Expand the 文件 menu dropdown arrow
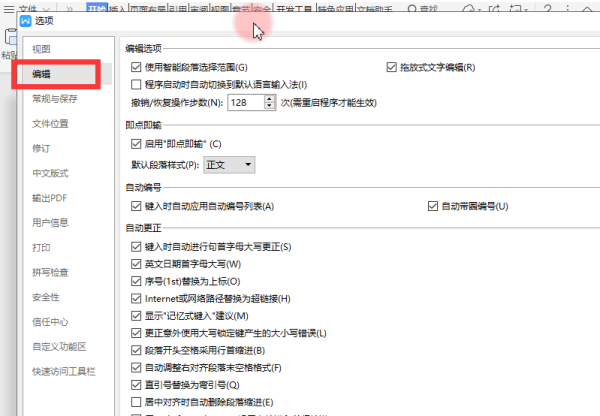600x416 pixels. pyautogui.click(x=46, y=9)
